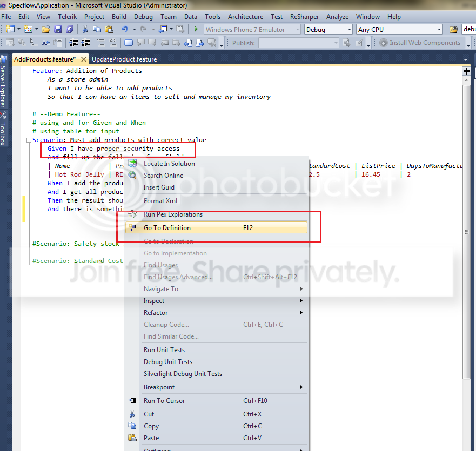Click the '16.45' ListPrice value
This screenshot has width=476, height=451.
370,174
